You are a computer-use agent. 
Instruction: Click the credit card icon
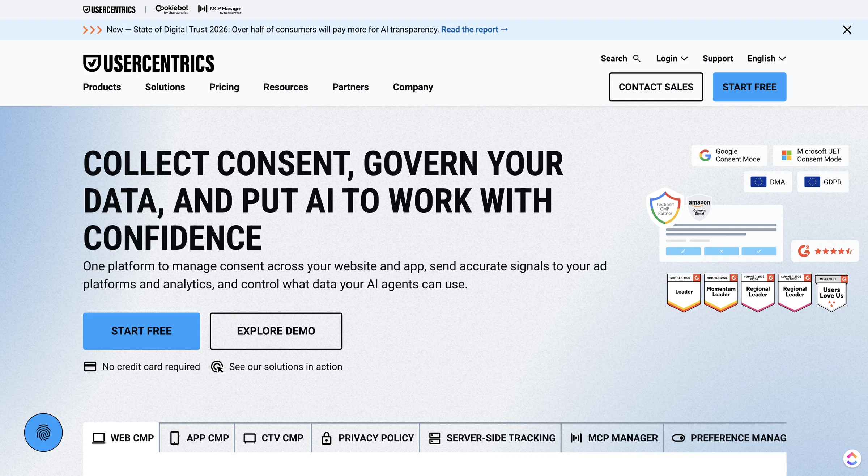pyautogui.click(x=90, y=367)
